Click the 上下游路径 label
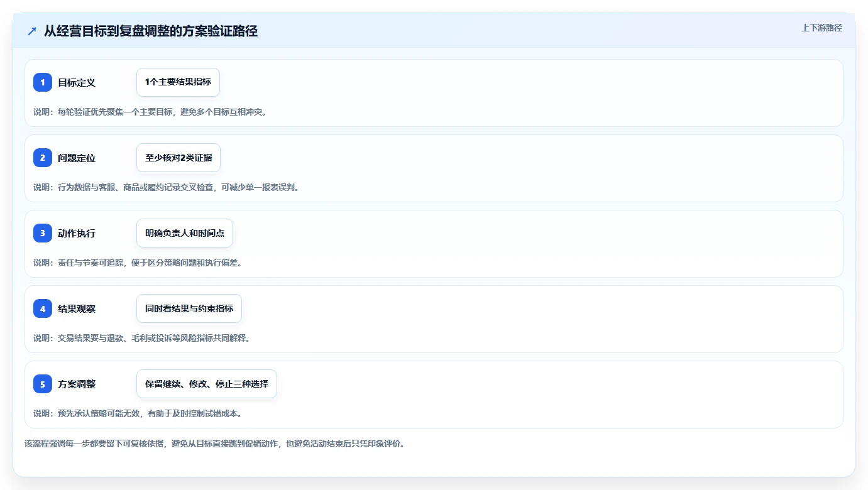The height and width of the screenshot is (490, 868). (821, 28)
